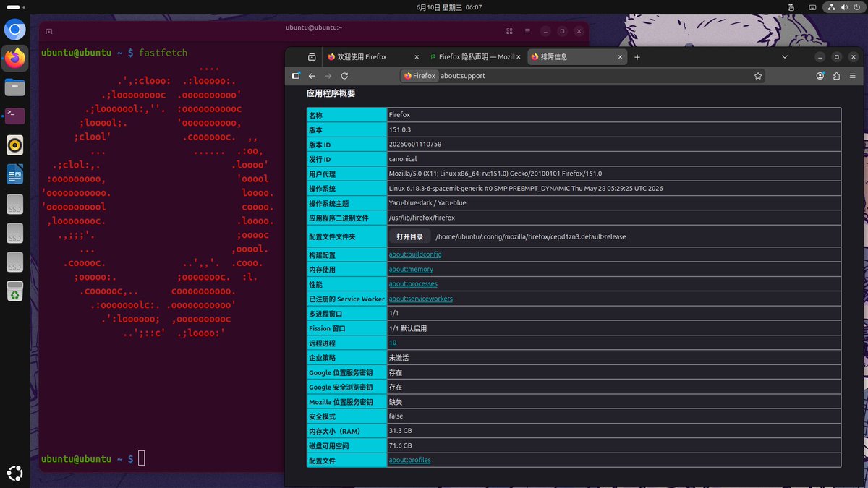The width and height of the screenshot is (868, 488).
Task: Open Firefox hamburger application menu
Action: point(853,76)
